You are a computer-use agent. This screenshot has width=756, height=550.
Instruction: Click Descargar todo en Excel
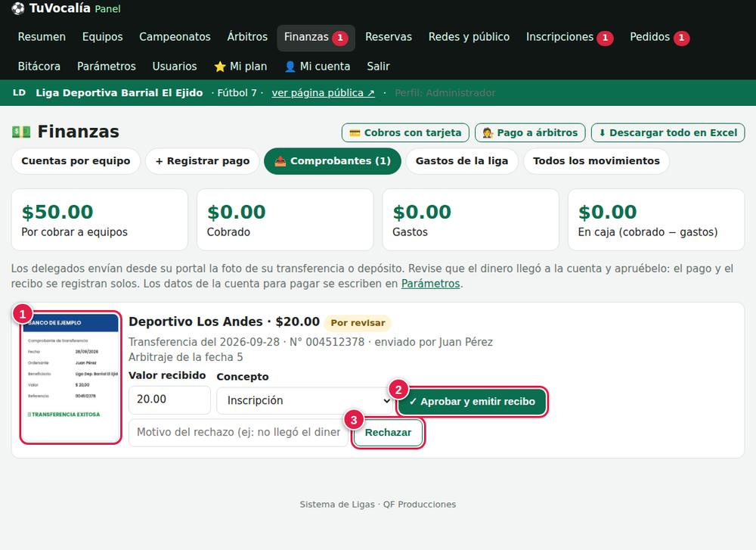[x=668, y=132]
